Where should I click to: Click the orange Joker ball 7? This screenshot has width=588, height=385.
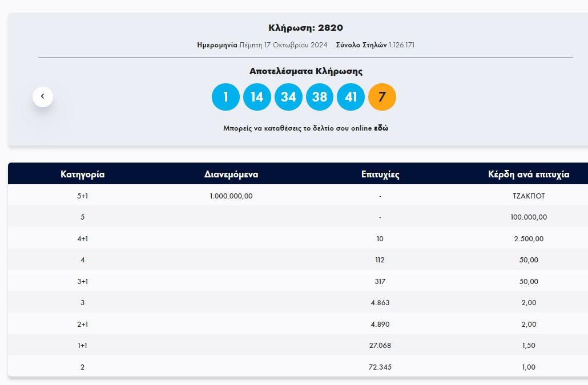tap(382, 97)
